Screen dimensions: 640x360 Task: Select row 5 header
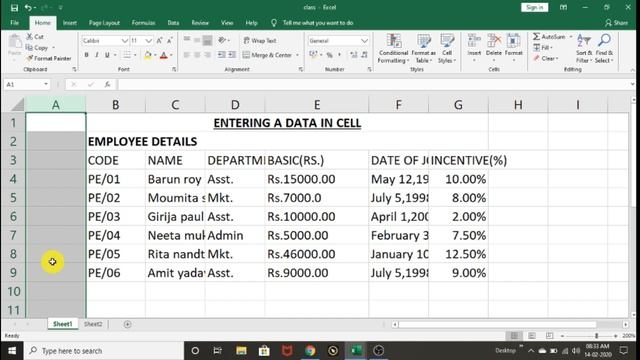click(x=13, y=198)
